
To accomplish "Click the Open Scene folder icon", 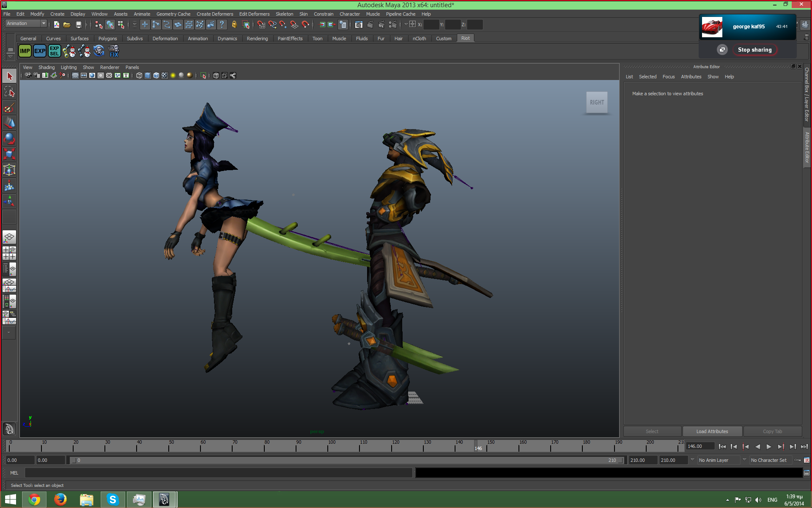I will 67,25.
